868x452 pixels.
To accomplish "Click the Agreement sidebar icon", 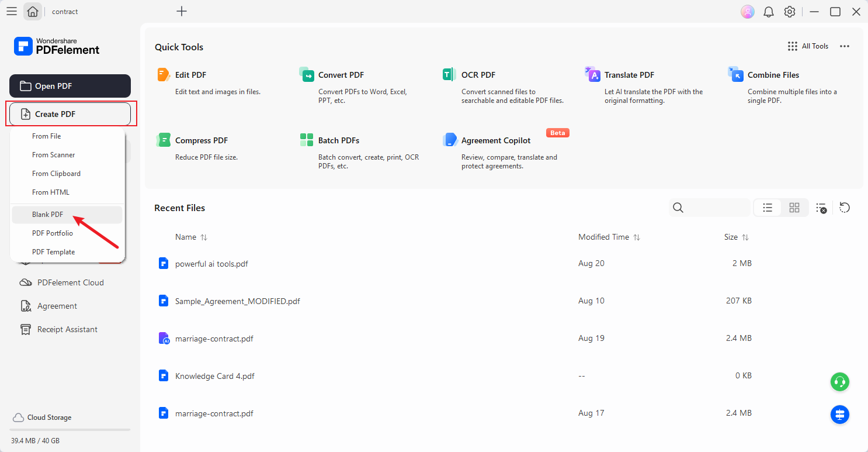I will pos(26,306).
